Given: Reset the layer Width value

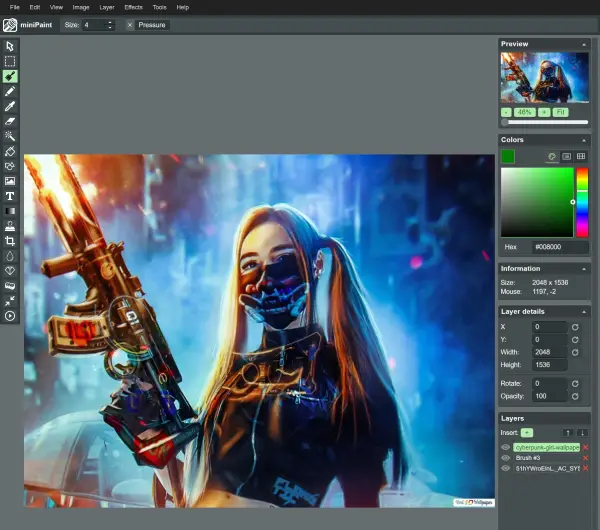Looking at the screenshot, I should coord(575,352).
